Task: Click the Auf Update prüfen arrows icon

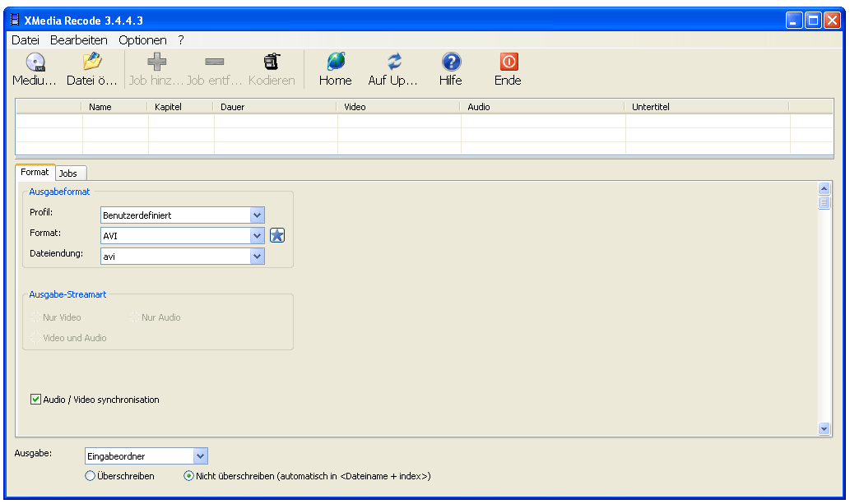Action: click(x=394, y=62)
